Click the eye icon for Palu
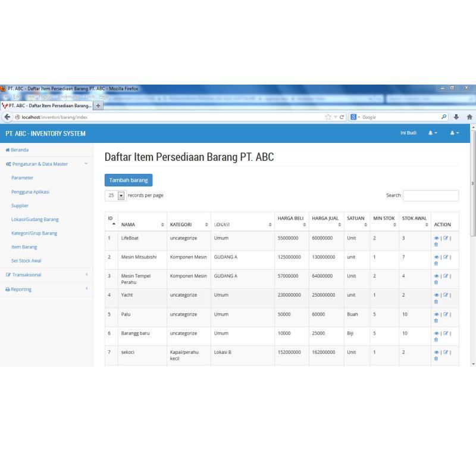This screenshot has height=452, width=476. pos(437,314)
